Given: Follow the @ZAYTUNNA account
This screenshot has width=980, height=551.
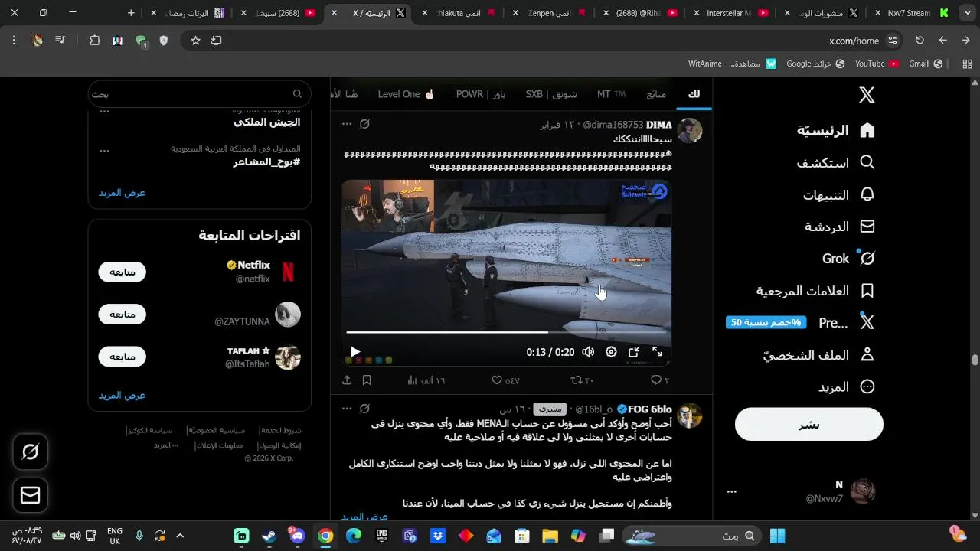Looking at the screenshot, I should (122, 315).
